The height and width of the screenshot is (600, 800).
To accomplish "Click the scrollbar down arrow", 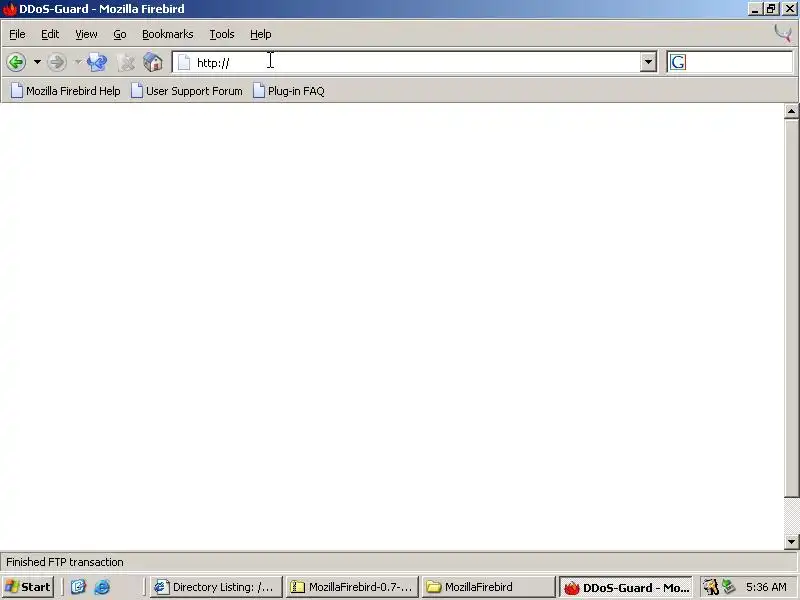I will [x=791, y=542].
